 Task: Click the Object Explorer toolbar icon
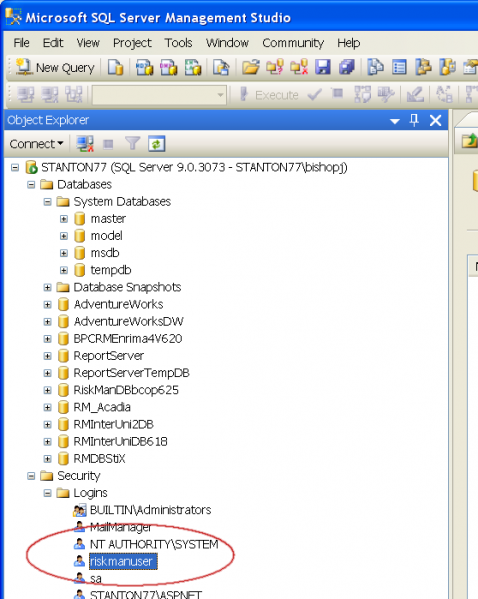pyautogui.click(x=423, y=68)
